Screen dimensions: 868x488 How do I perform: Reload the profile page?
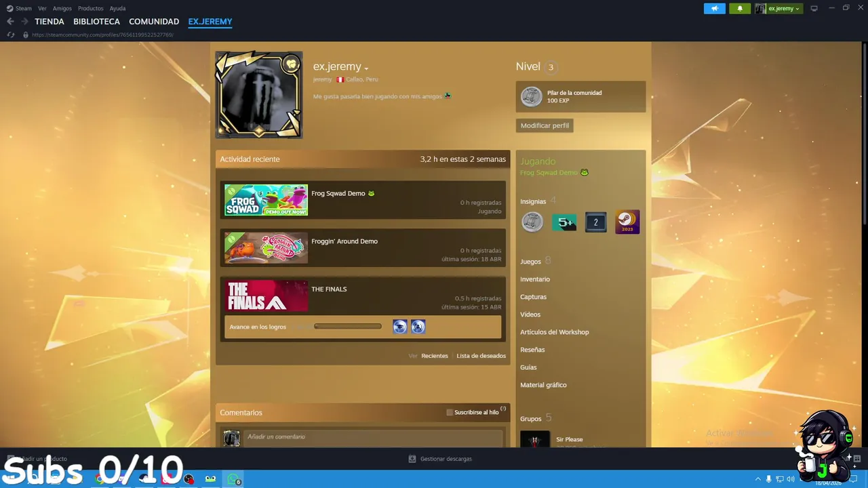pyautogui.click(x=11, y=35)
